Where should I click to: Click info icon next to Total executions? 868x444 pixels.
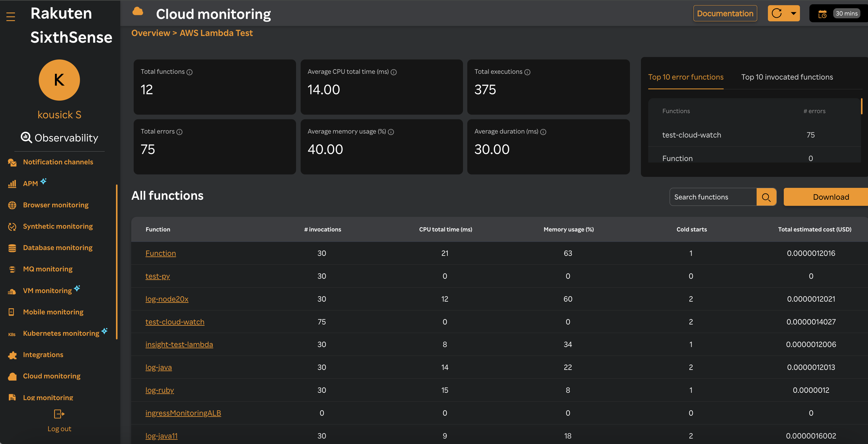point(527,72)
